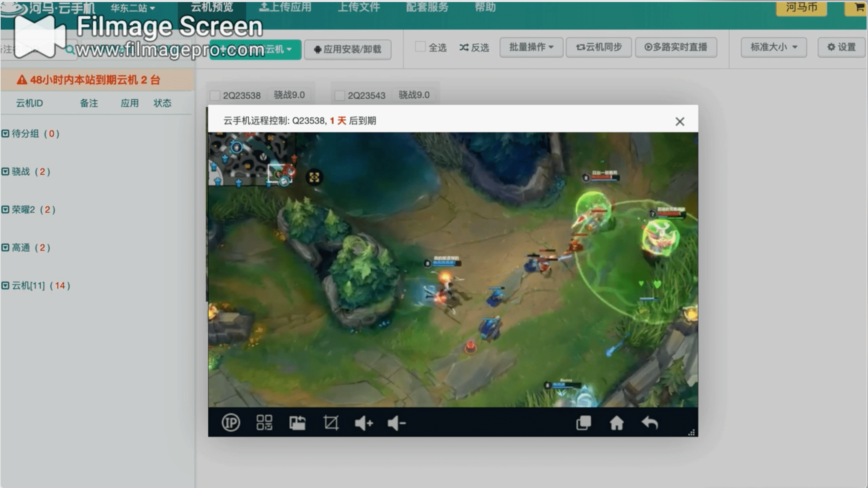Open 设置 settings
The image size is (868, 488).
tap(841, 47)
